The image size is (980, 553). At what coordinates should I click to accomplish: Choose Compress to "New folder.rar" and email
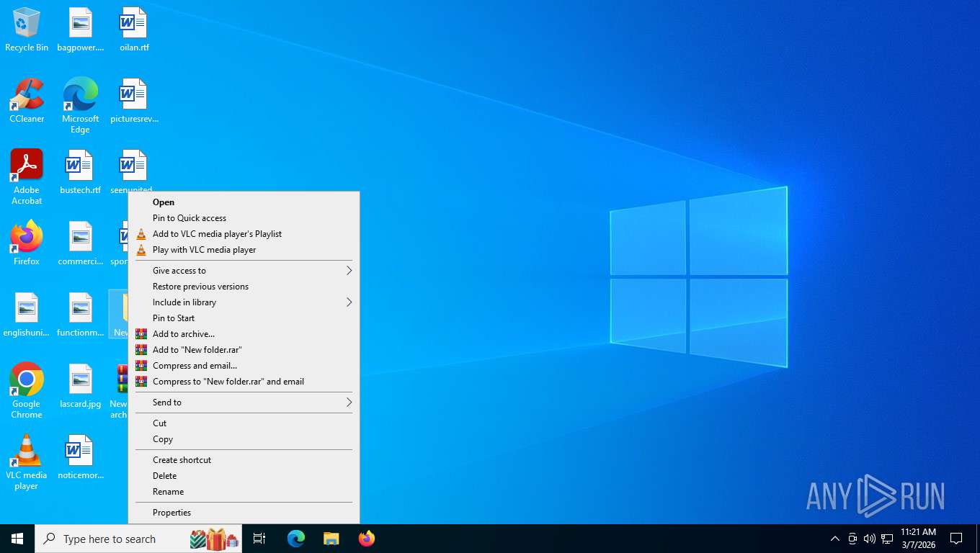244,382
